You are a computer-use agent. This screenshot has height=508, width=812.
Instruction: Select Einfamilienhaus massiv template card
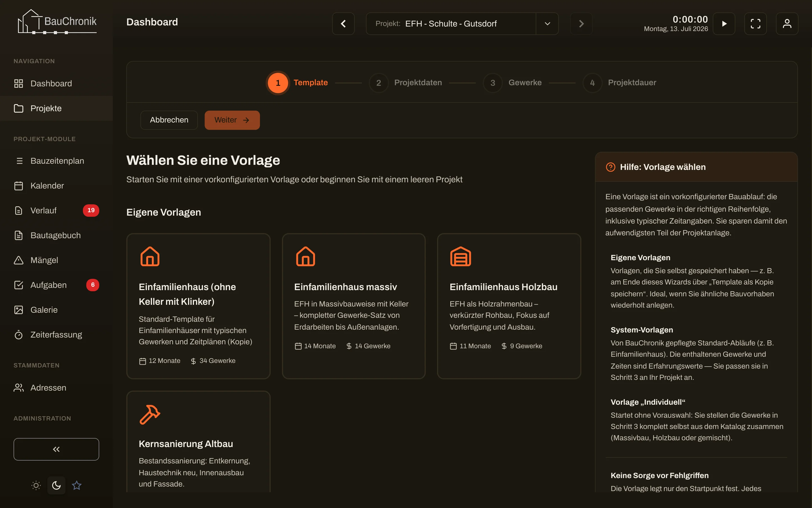[354, 306]
